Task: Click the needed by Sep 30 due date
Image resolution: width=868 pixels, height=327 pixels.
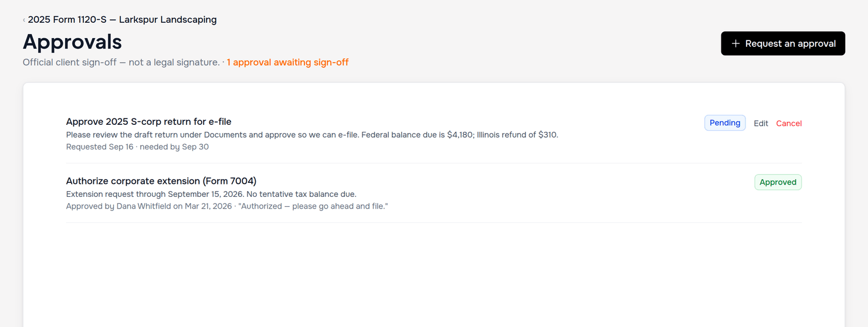Action: (x=174, y=147)
